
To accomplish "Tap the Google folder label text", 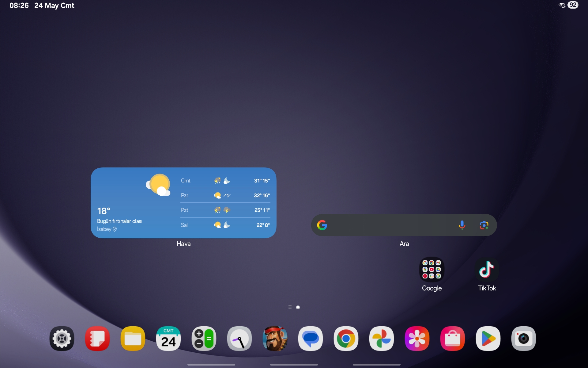I will [432, 288].
